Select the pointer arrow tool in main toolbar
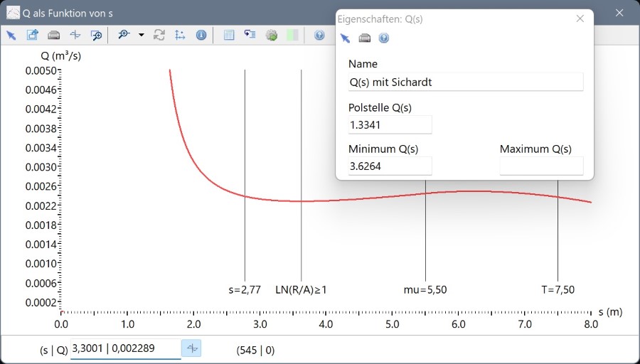The width and height of the screenshot is (640, 364). tap(11, 35)
